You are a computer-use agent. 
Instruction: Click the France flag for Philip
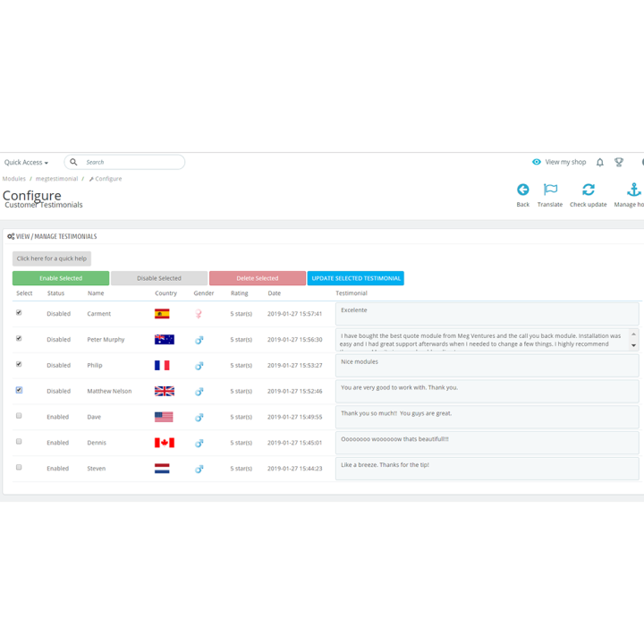pyautogui.click(x=162, y=365)
